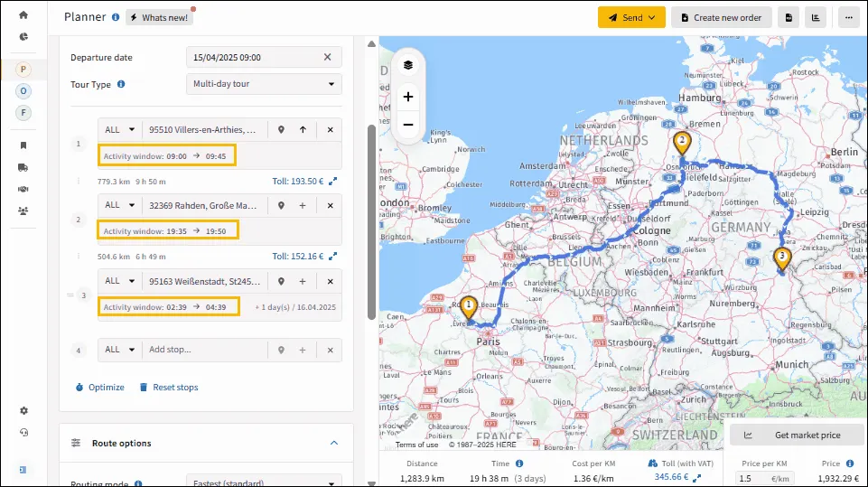868x487 pixels.
Task: Move stop 1 up with arrow icon
Action: click(303, 129)
